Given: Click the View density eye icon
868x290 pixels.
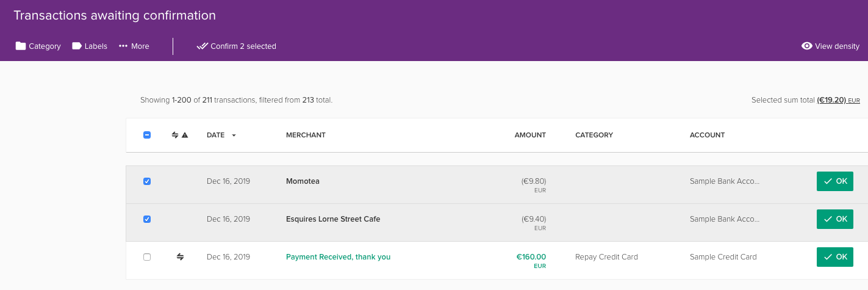Looking at the screenshot, I should 807,46.
